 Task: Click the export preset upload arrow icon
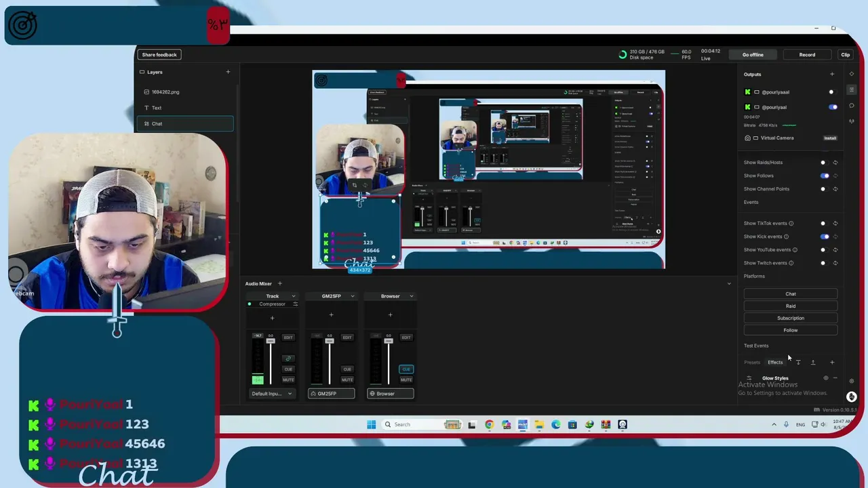[x=813, y=363]
